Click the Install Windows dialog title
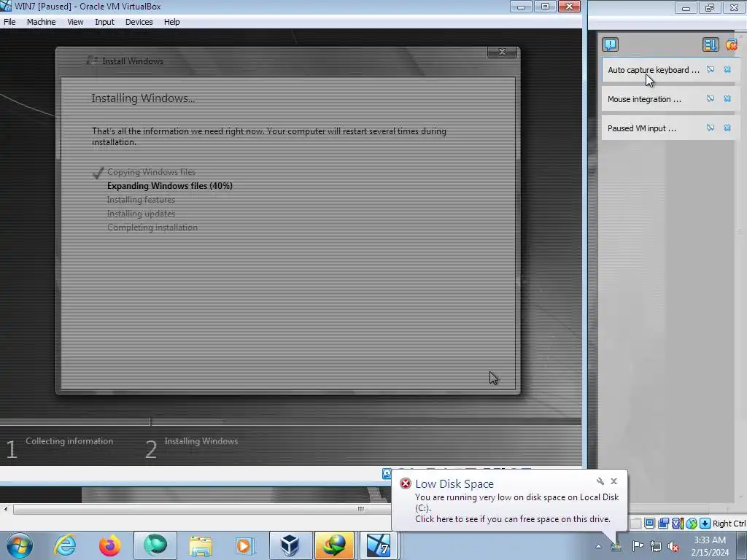747x560 pixels. click(x=133, y=61)
